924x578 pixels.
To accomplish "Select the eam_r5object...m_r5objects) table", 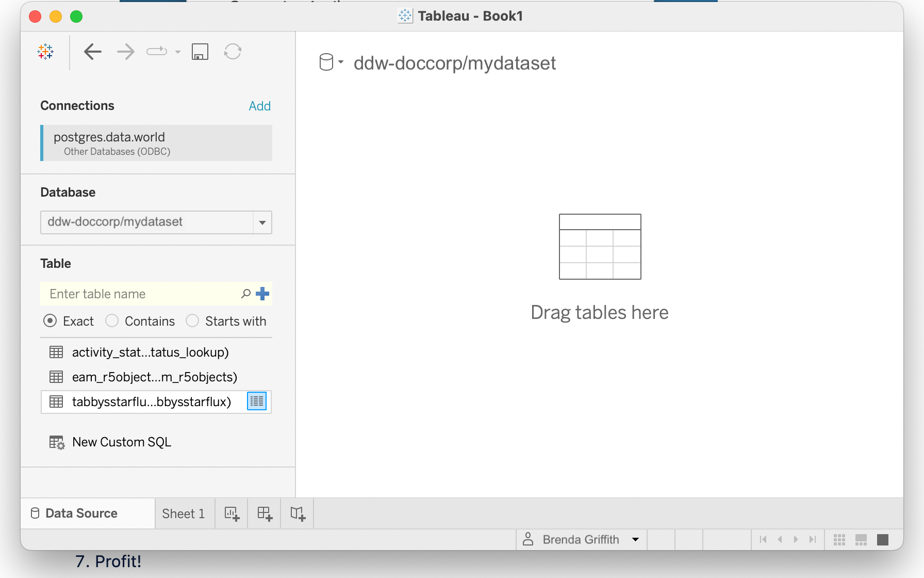I will [156, 377].
